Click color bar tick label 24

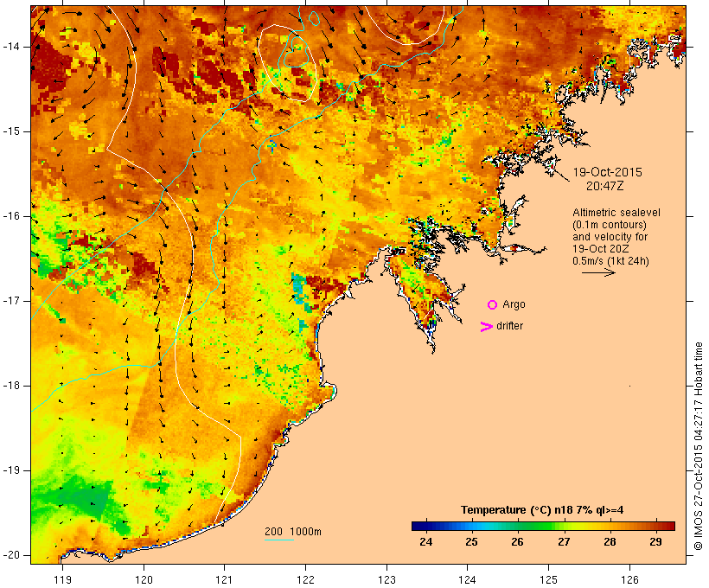pyautogui.click(x=425, y=542)
